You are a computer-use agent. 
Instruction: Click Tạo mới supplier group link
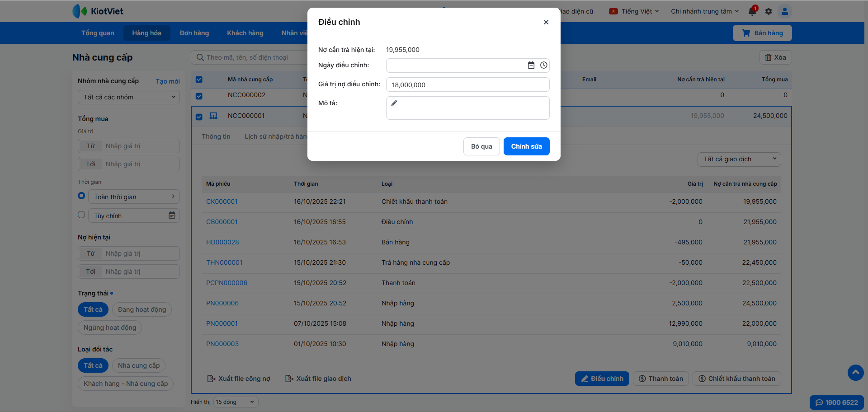[168, 81]
